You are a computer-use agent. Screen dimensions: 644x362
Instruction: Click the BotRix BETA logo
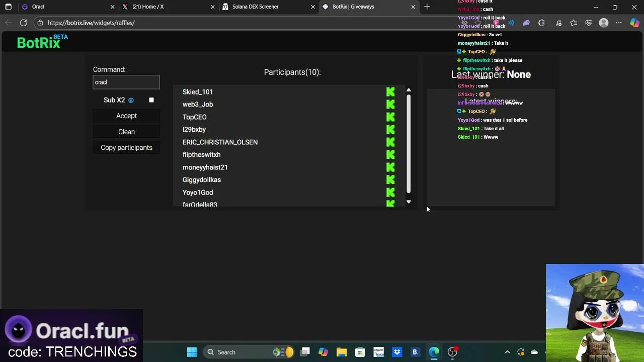click(42, 42)
